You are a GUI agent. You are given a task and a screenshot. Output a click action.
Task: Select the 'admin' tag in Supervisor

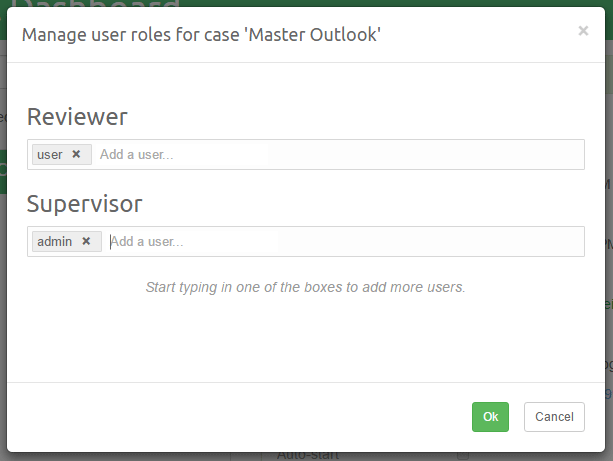click(x=55, y=242)
